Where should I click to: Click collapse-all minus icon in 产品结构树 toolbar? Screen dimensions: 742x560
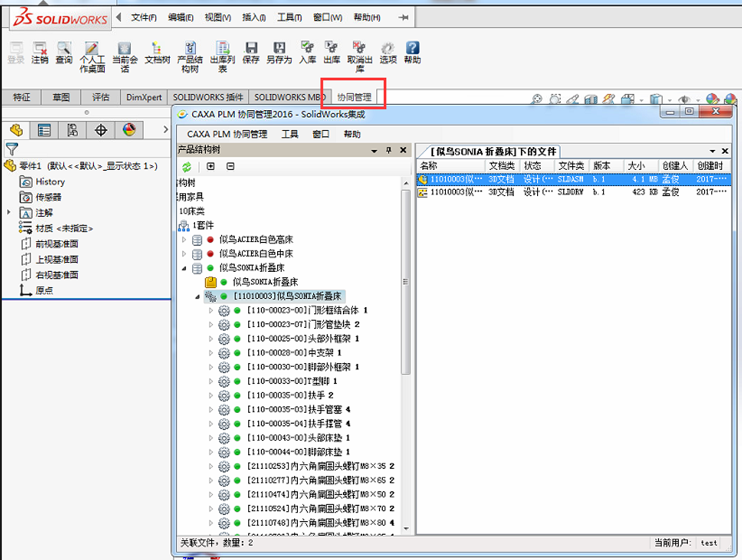231,166
